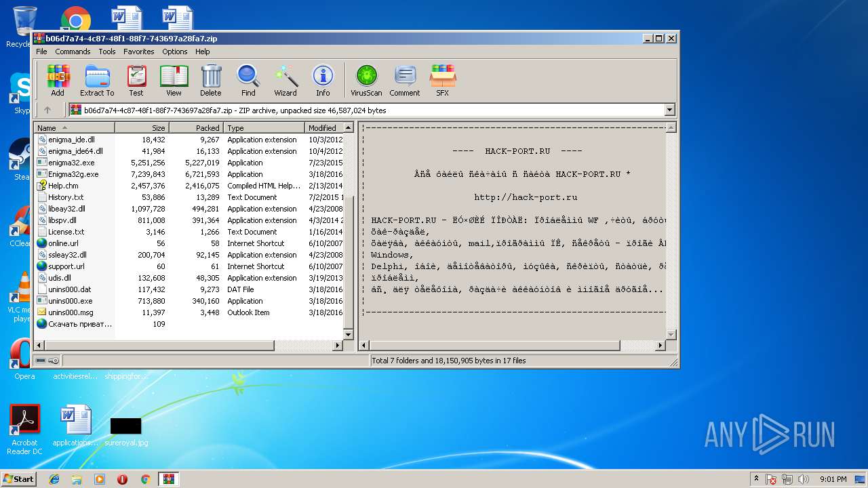
Task: Select libeay32.dll file
Action: [66, 209]
